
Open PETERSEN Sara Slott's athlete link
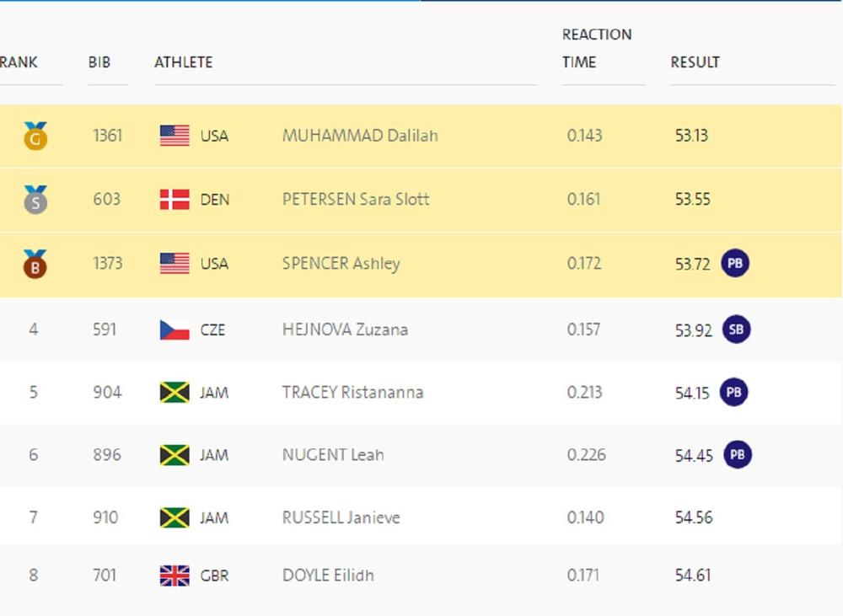(356, 200)
